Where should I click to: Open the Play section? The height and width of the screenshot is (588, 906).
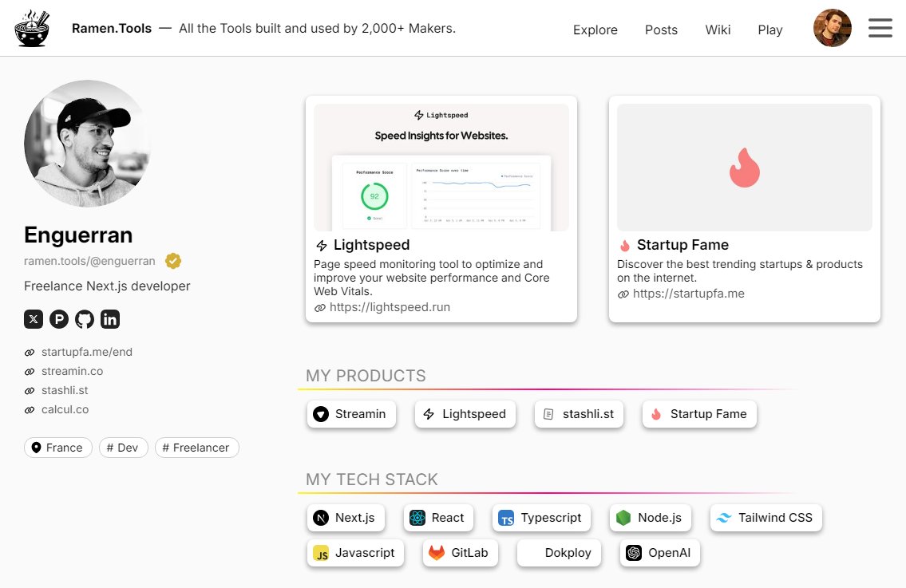(x=770, y=30)
